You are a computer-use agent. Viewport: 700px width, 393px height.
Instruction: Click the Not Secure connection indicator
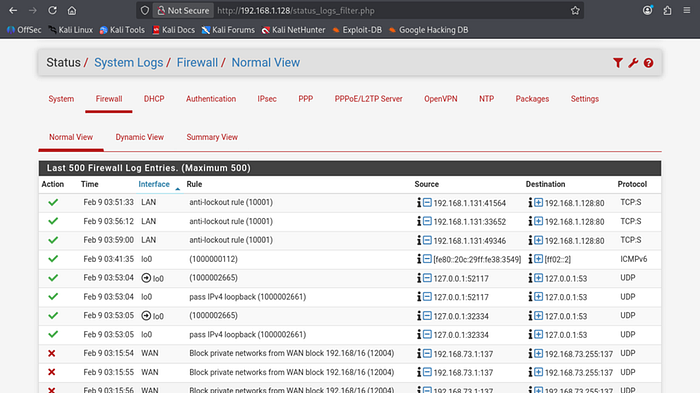coord(183,10)
